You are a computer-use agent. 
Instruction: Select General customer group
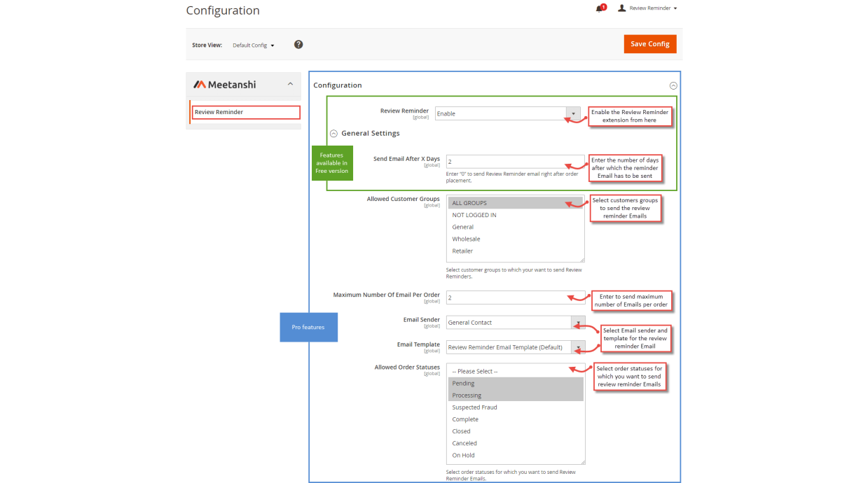[515, 227]
